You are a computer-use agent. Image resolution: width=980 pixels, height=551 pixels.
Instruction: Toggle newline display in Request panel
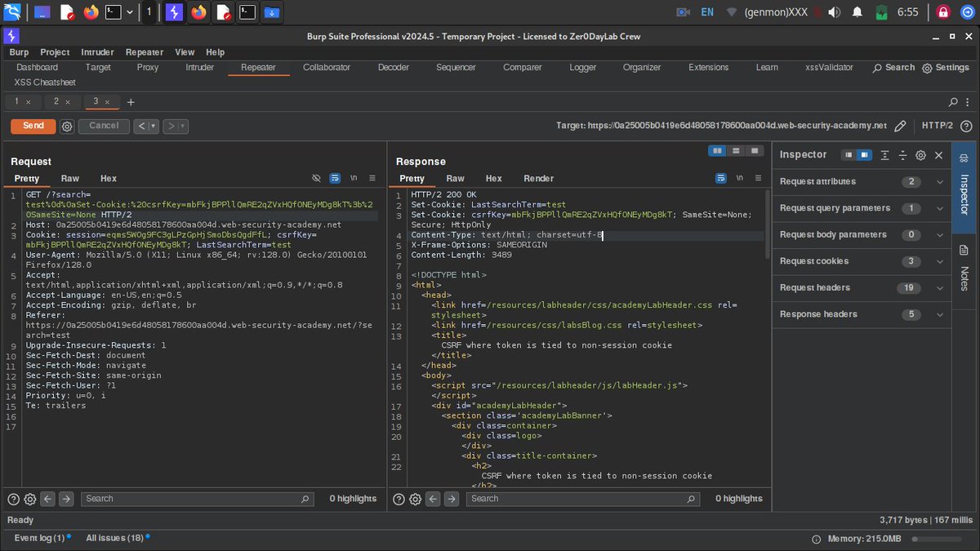pos(354,178)
